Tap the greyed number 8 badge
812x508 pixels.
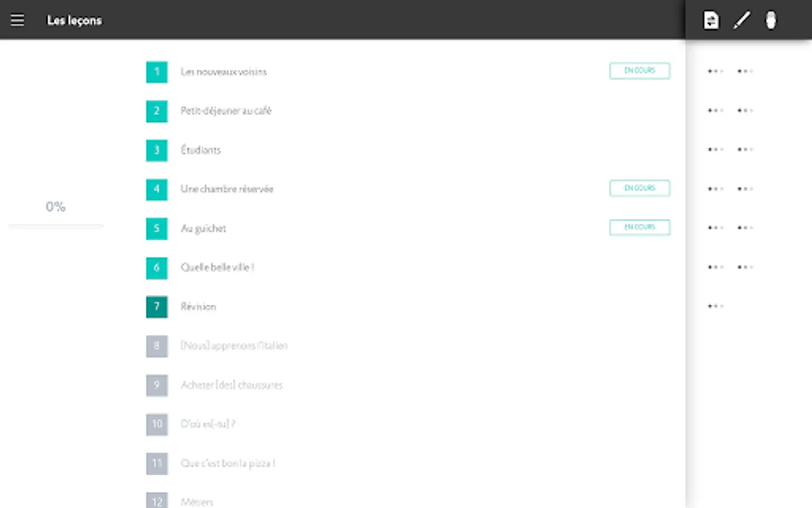coord(157,346)
